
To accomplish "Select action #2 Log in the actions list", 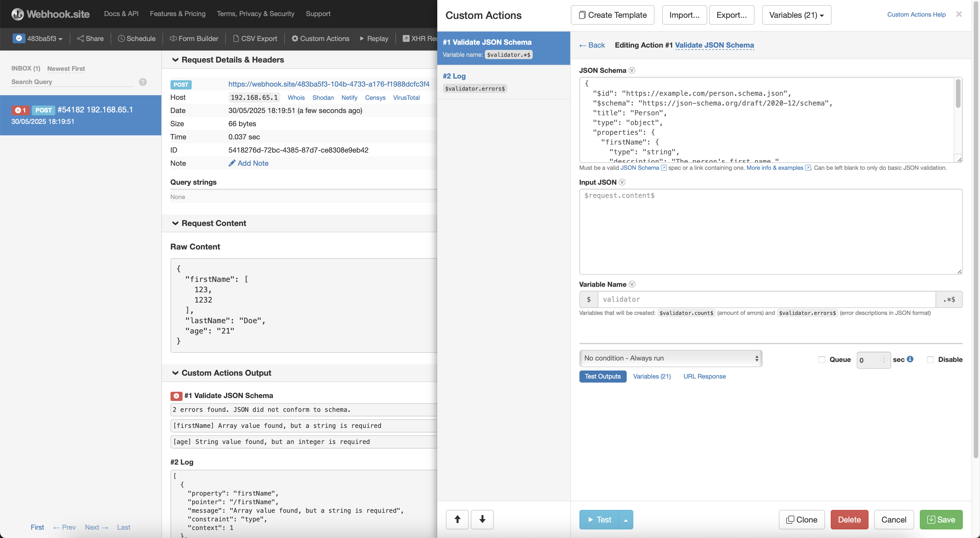I will [x=504, y=82].
